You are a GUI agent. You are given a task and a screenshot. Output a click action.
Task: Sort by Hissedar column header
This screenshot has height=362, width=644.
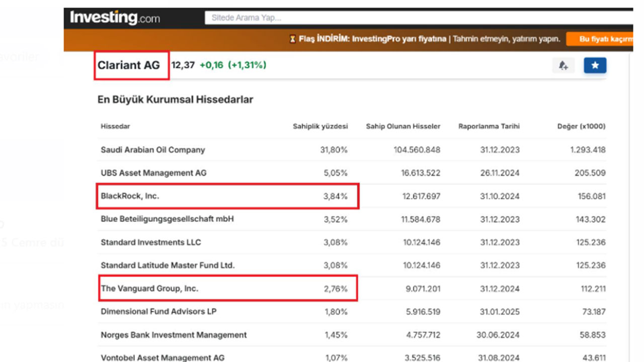tap(115, 126)
